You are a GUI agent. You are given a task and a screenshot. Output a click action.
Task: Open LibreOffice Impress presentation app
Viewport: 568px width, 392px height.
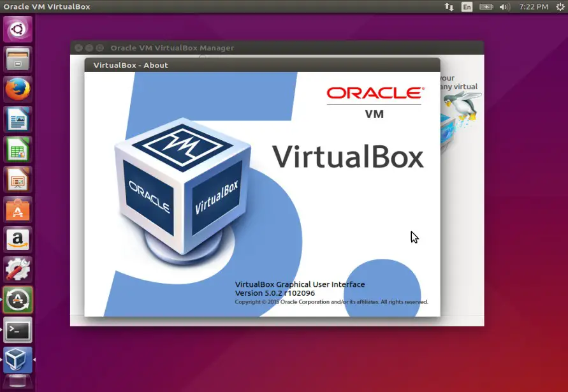pos(18,179)
